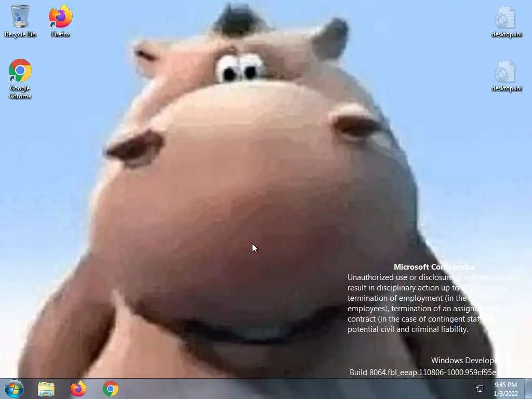Click the Show desktop button at taskbar edge

(x=528, y=389)
